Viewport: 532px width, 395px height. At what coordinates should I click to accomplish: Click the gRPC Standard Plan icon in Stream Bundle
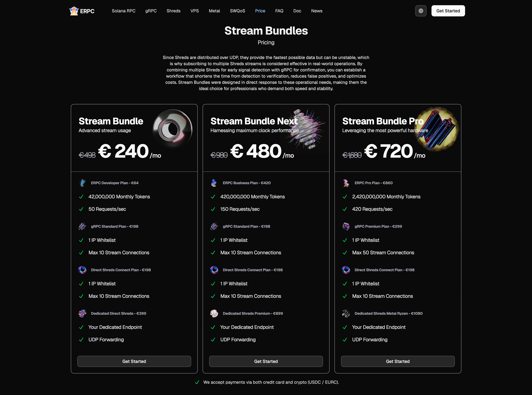(x=82, y=226)
